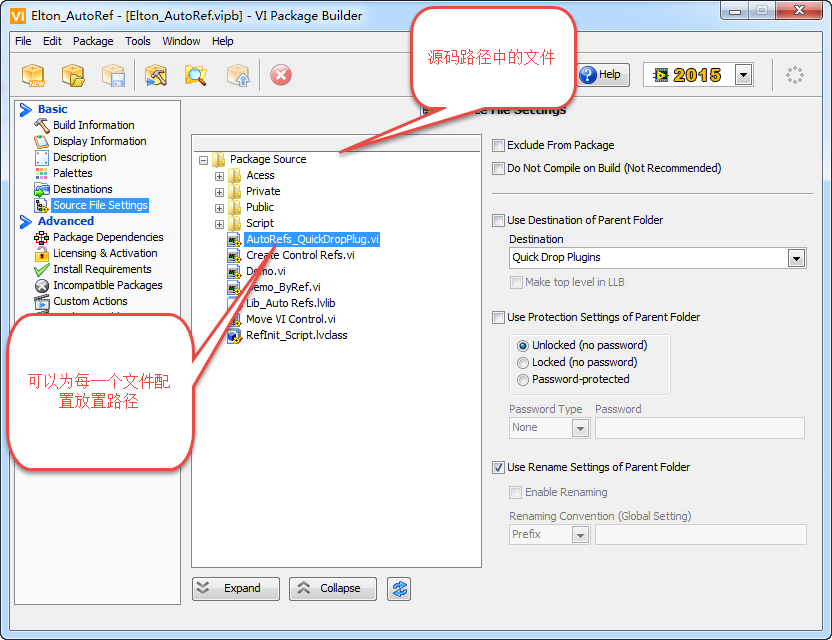Click the renaming prefix text field
Viewport: 832px width, 640px height.
(x=700, y=535)
